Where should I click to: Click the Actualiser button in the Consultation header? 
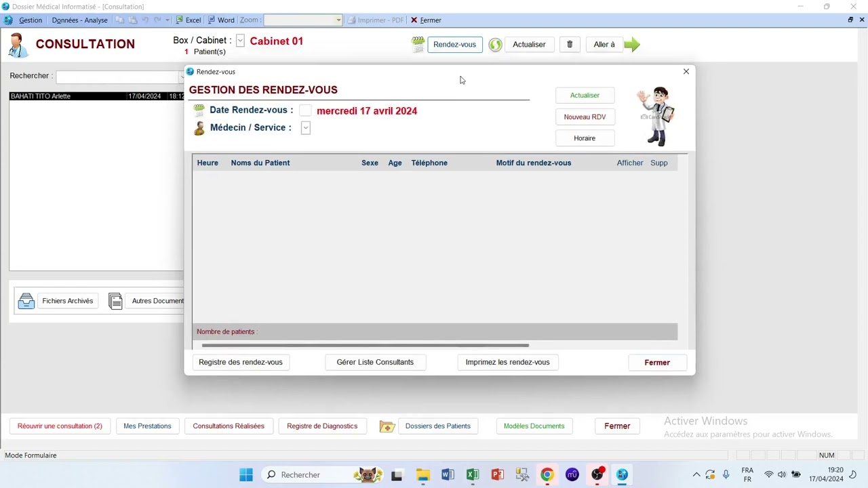coord(529,45)
